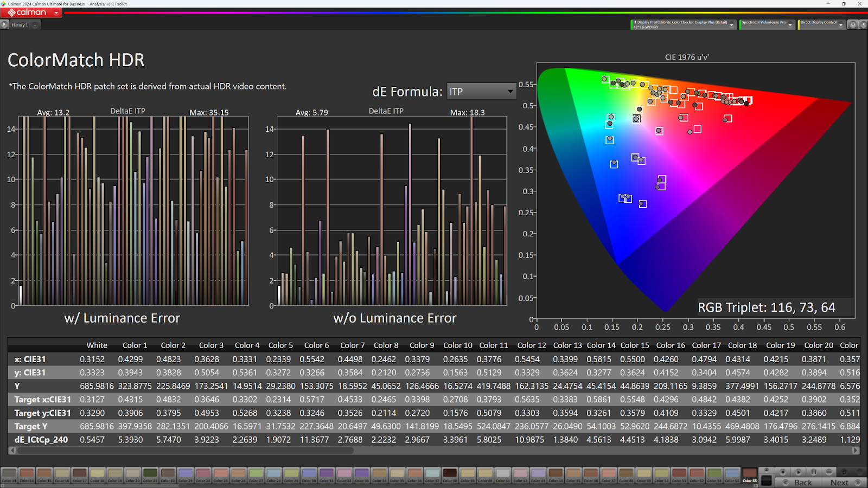The height and width of the screenshot is (488, 868).
Task: Click the refresh loop icon near Back/Next
Action: click(844, 472)
